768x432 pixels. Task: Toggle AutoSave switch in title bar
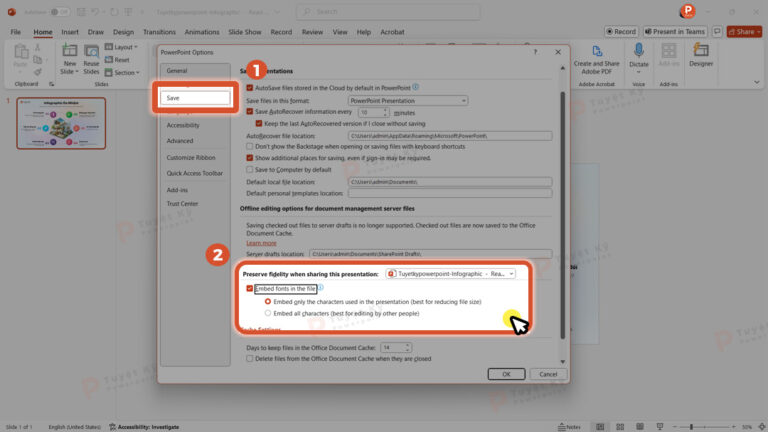59,12
